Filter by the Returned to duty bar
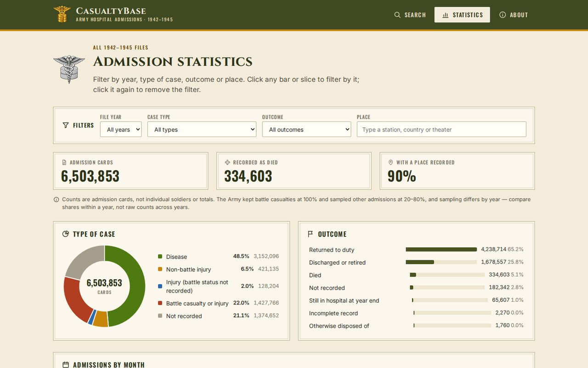 pyautogui.click(x=441, y=249)
